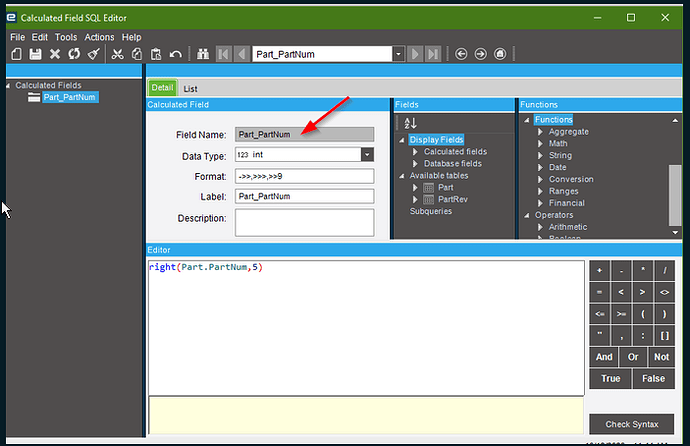Collapse the Operators node
This screenshot has height=446, width=690.
527,215
